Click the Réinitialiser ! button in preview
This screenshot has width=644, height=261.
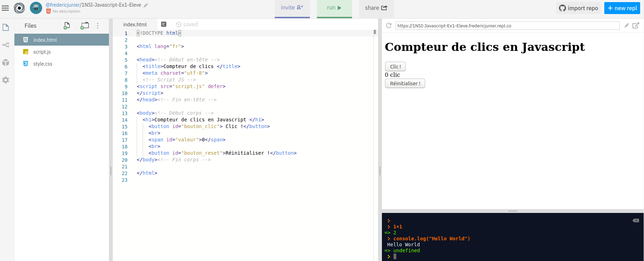click(x=405, y=83)
